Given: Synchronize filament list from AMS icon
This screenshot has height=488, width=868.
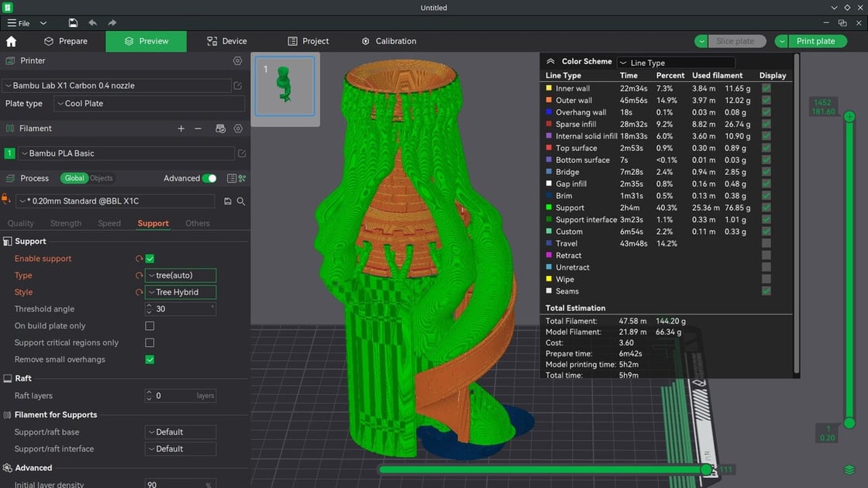Looking at the screenshot, I should tap(220, 129).
